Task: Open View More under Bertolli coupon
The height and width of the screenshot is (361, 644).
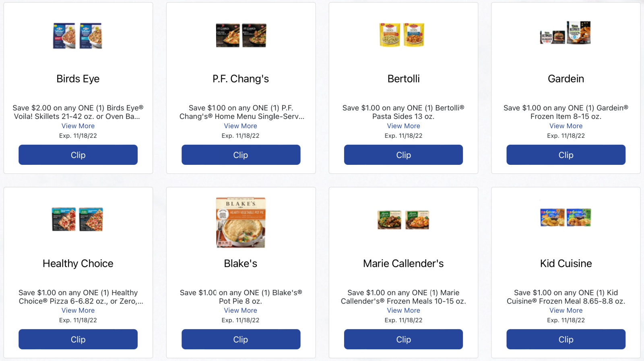Action: [x=403, y=126]
